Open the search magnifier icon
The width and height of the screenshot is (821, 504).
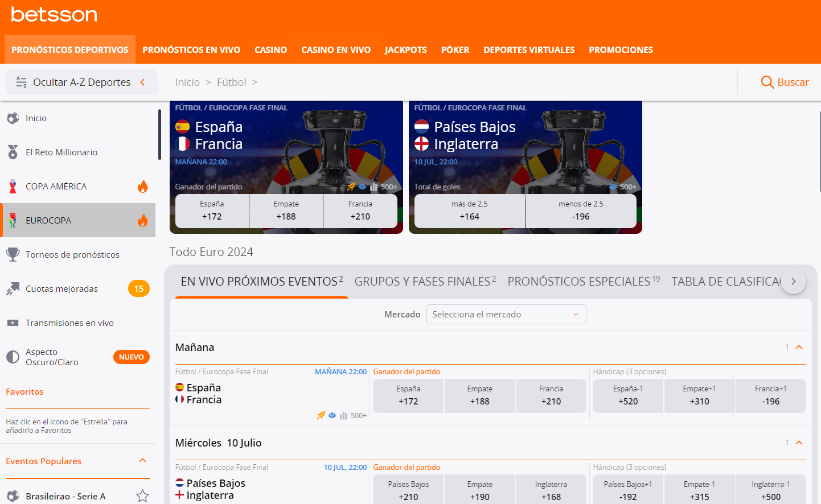click(767, 82)
